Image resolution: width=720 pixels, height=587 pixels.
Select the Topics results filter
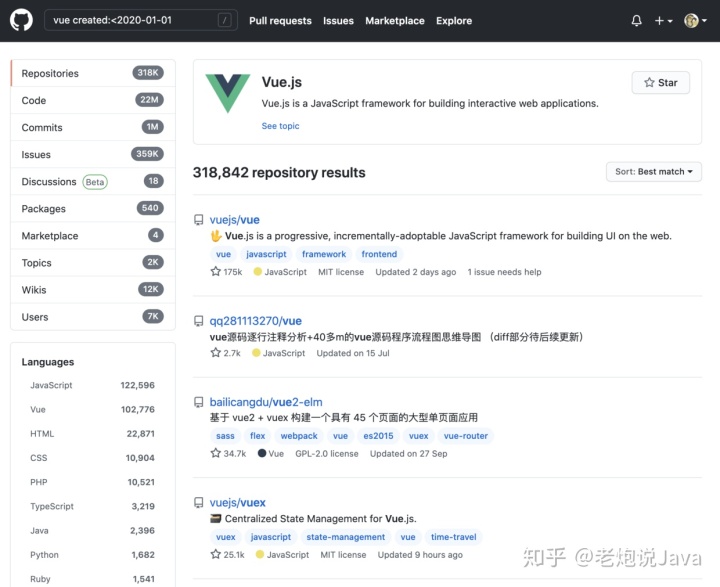coord(93,263)
